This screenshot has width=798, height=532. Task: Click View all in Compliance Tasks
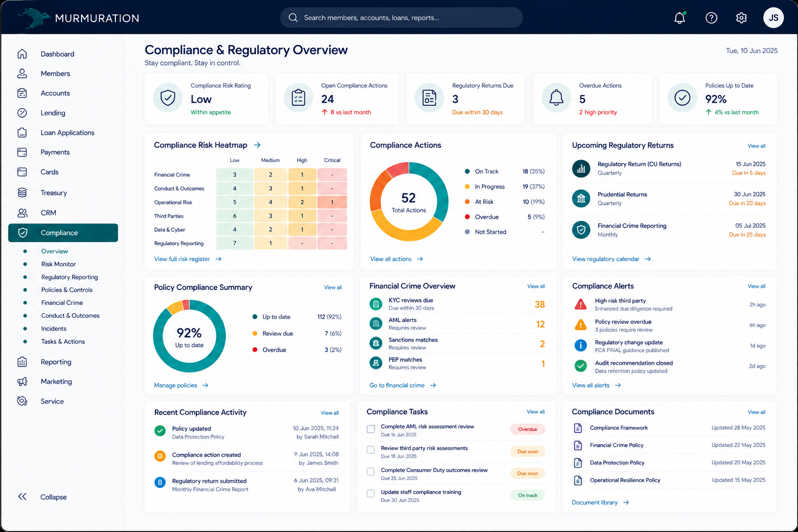click(x=536, y=412)
